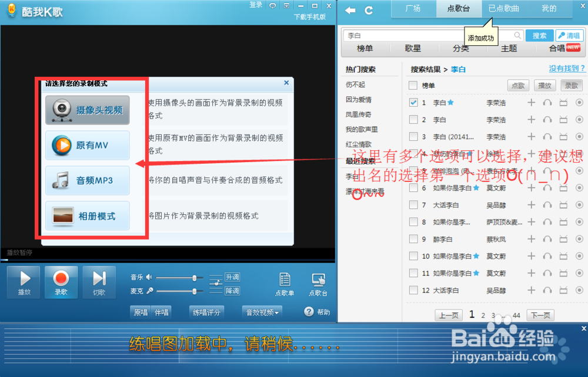The height and width of the screenshot is (377, 588).
Task: Switch to the 已点歌曲 tab
Action: point(504,9)
